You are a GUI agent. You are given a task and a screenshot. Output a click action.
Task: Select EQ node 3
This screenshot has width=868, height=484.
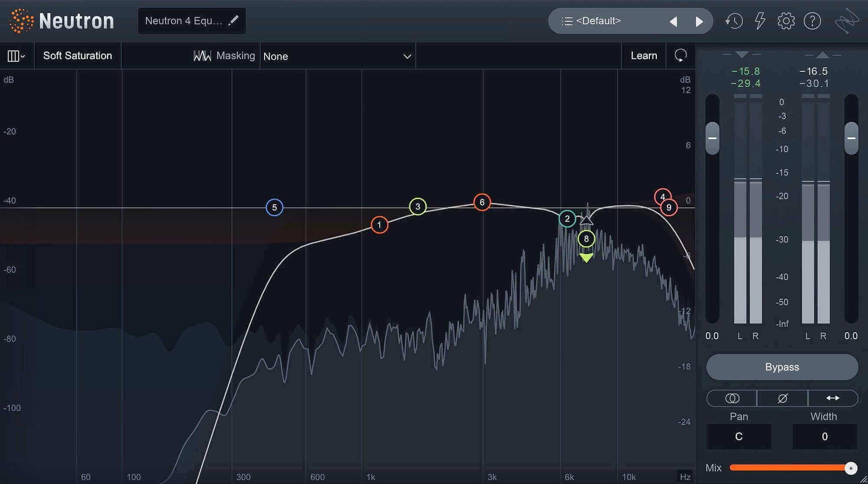[418, 207]
